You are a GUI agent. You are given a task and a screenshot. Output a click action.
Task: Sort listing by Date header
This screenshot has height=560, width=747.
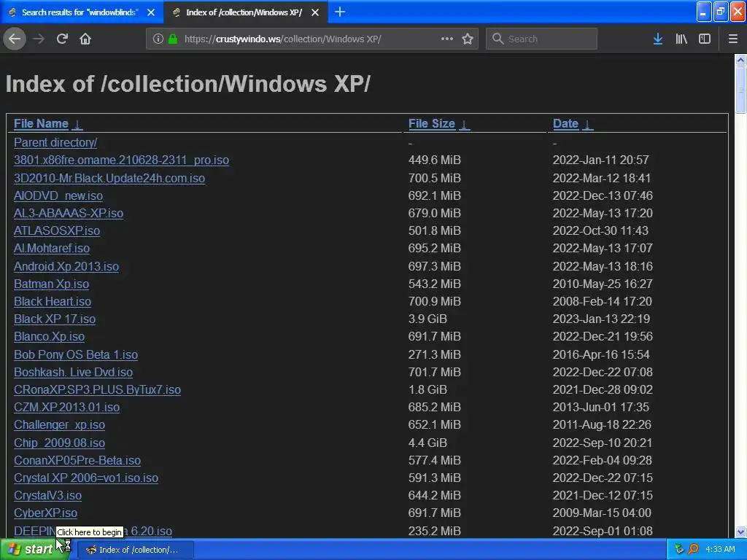[565, 124]
